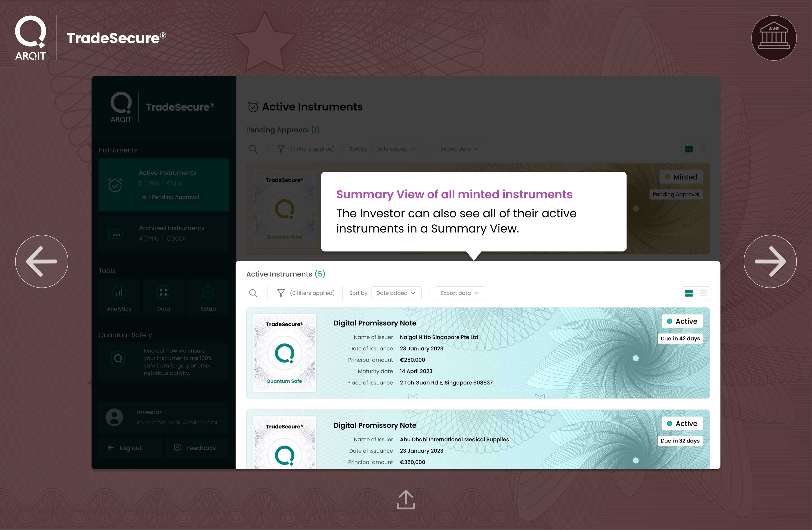
Task: Open Export data dropdown in Pending Approval section
Action: [x=460, y=149]
